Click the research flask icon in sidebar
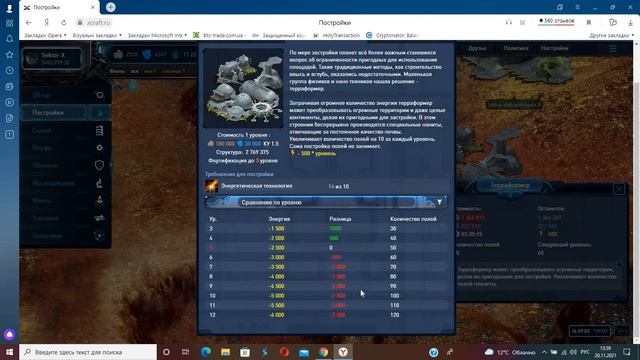The image size is (640, 360). [99, 183]
